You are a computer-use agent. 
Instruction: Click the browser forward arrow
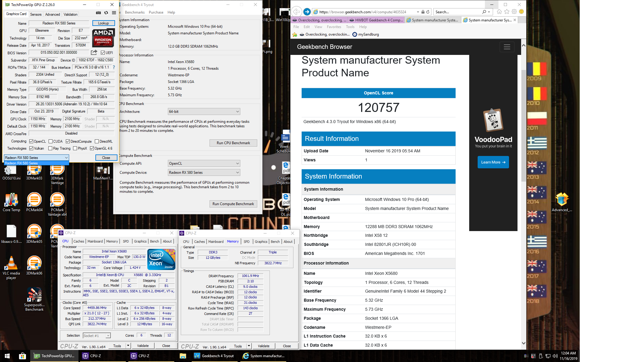click(x=307, y=12)
